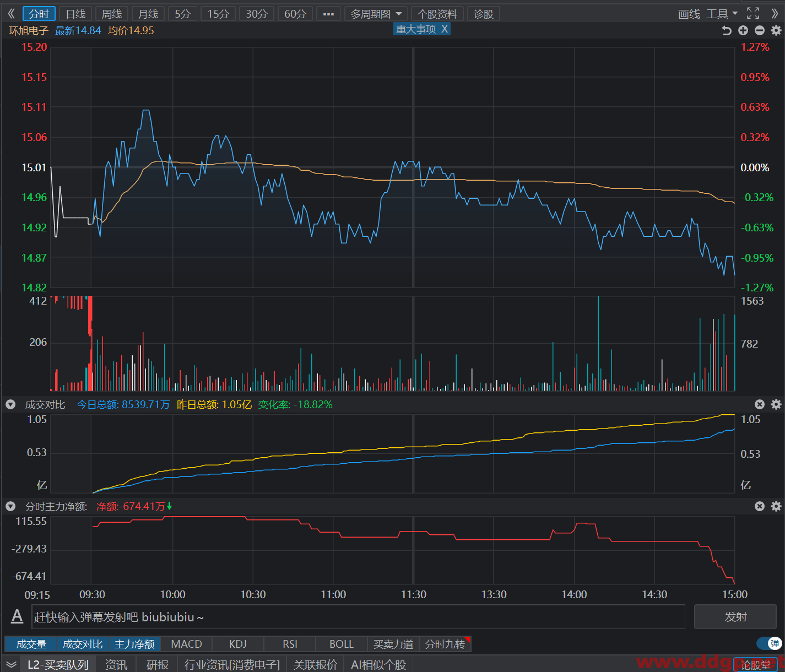Collapse 成交对比 panel with triangle expander
The image size is (785, 672).
[10, 405]
